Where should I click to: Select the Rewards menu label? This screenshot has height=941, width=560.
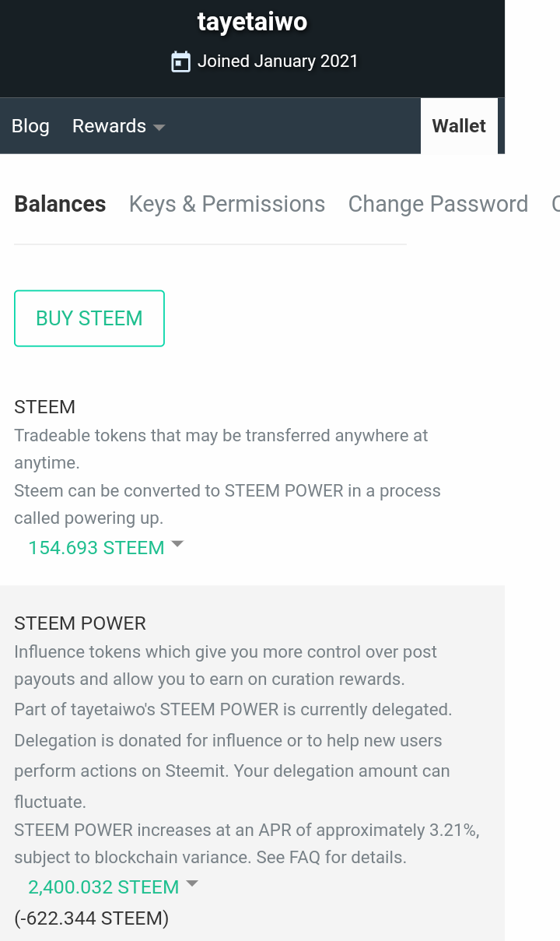(109, 126)
